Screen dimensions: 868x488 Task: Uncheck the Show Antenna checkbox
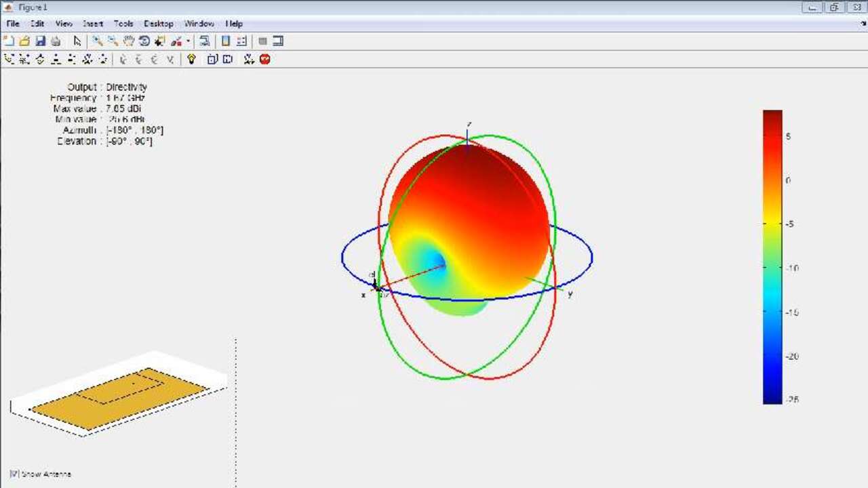tap(14, 474)
